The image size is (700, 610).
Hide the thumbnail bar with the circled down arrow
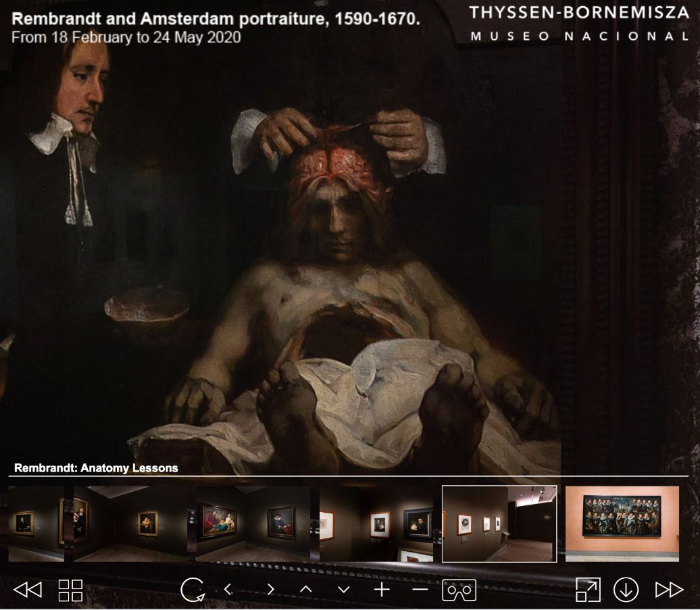pyautogui.click(x=626, y=590)
